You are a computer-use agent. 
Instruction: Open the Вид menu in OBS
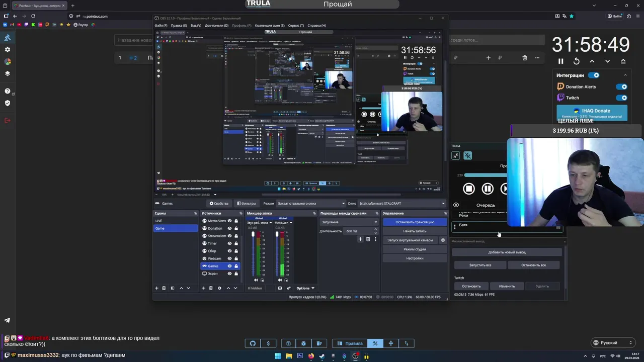click(196, 25)
